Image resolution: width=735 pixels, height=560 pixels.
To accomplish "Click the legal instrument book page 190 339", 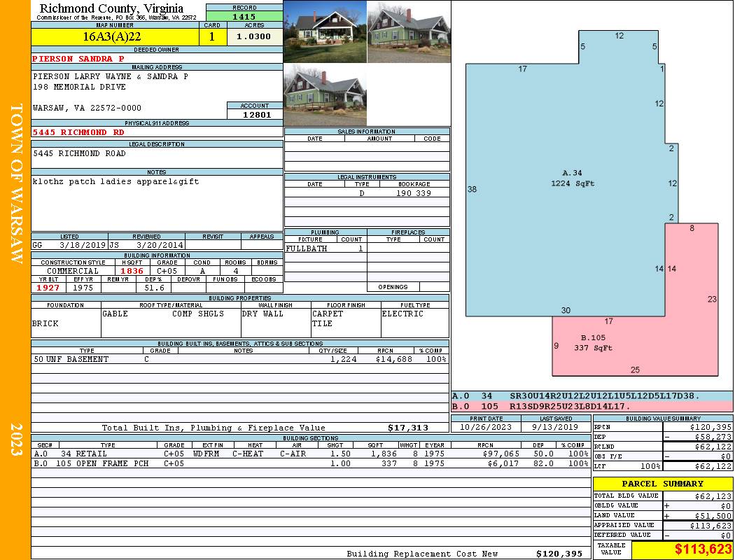I will click(414, 193).
